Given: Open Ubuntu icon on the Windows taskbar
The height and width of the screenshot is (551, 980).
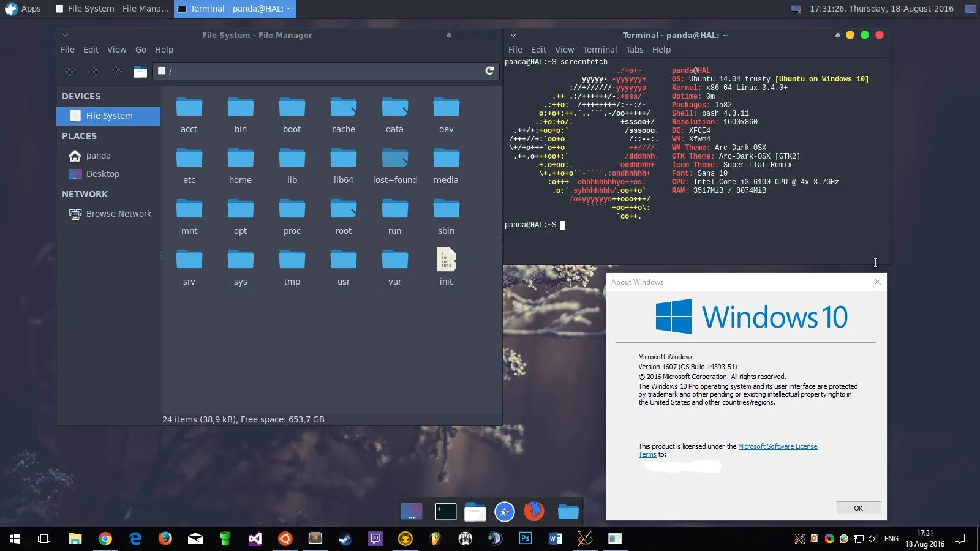Looking at the screenshot, I should coord(285,539).
